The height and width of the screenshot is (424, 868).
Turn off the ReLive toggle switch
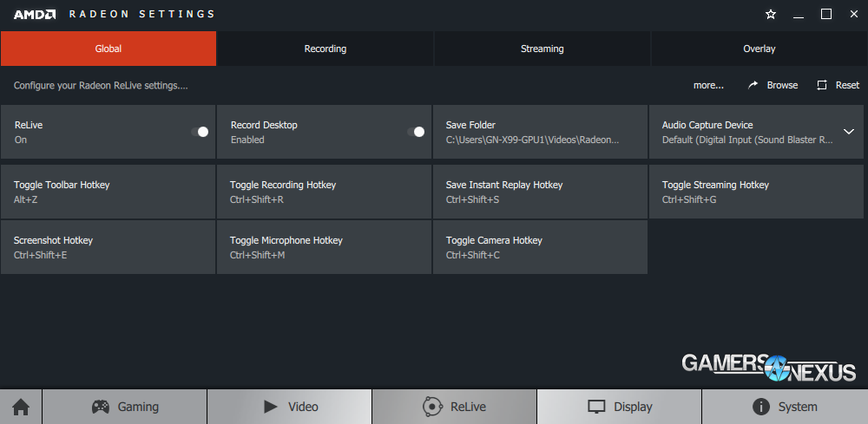[x=200, y=132]
